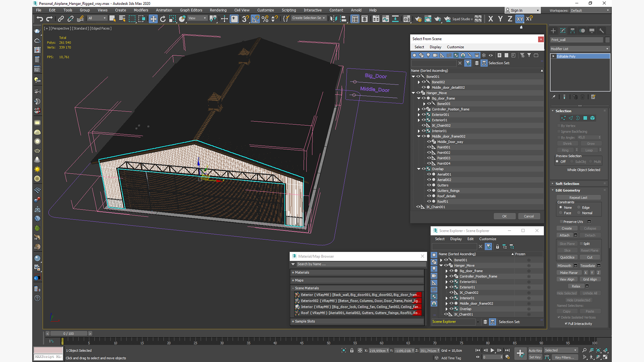
Task: Click the Make Planar button
Action: [569, 273]
